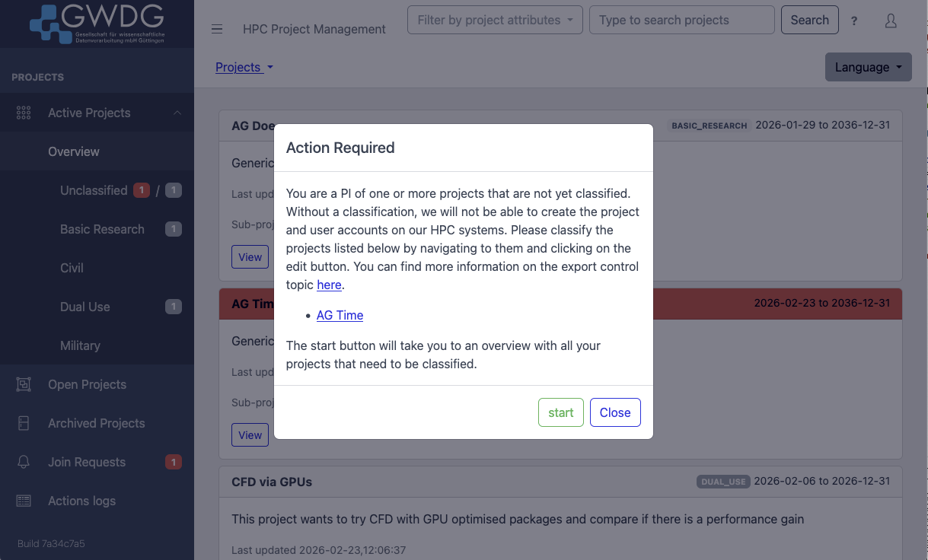This screenshot has height=560, width=928.
Task: Select Overview under Active Projects
Action: tap(74, 151)
